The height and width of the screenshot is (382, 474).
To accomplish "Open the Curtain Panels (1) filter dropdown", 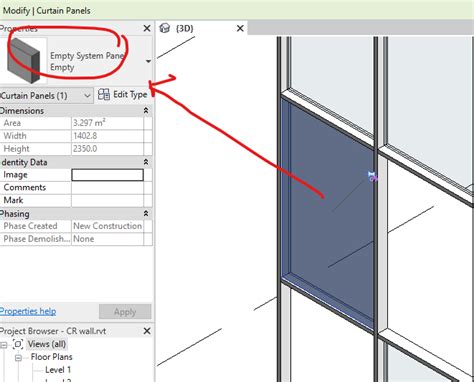I will coord(46,96).
